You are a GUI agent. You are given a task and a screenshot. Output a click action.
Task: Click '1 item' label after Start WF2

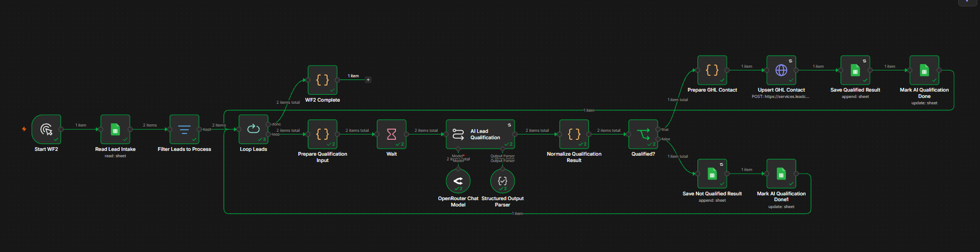pos(81,125)
